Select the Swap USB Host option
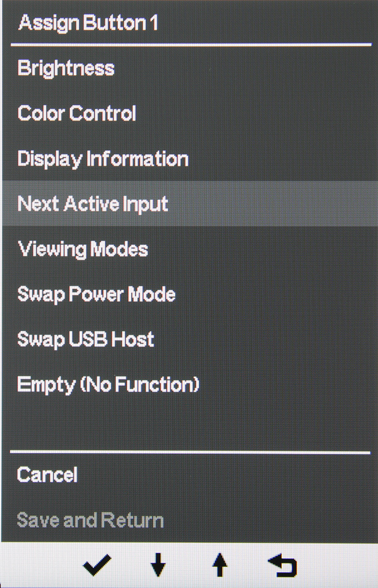Viewport: 378px width, 588px height. 86,339
